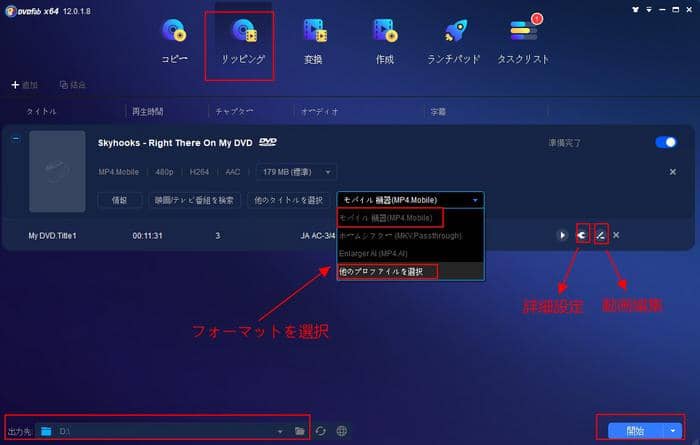Click the output path field D:\

[163, 431]
